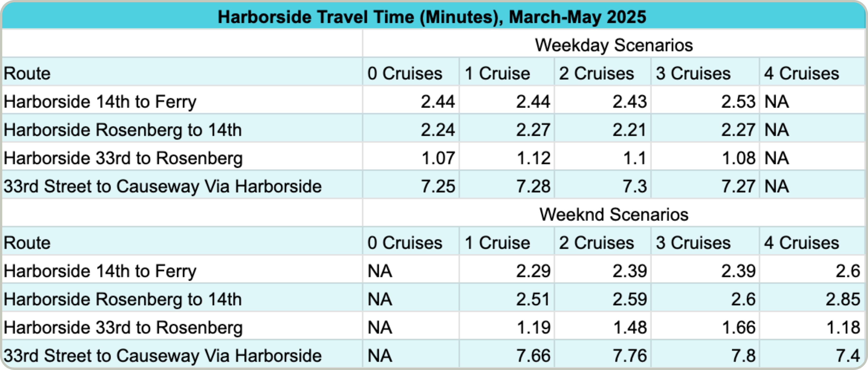This screenshot has width=868, height=370.
Task: Click the Harborside Travel Time table title
Action: click(x=432, y=17)
